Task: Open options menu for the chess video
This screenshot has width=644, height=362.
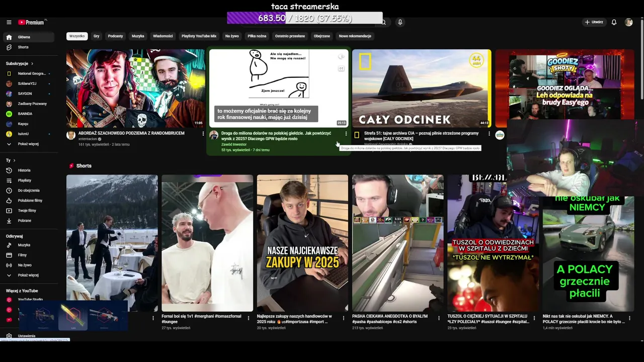Action: pyautogui.click(x=203, y=134)
